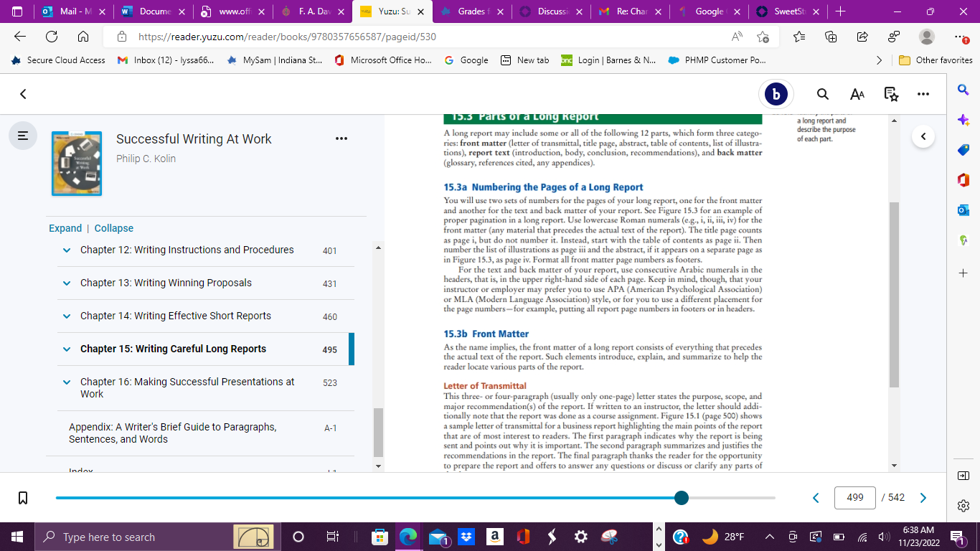This screenshot has width=980, height=551.
Task: Go back with the reader's left chevron
Action: click(x=23, y=94)
